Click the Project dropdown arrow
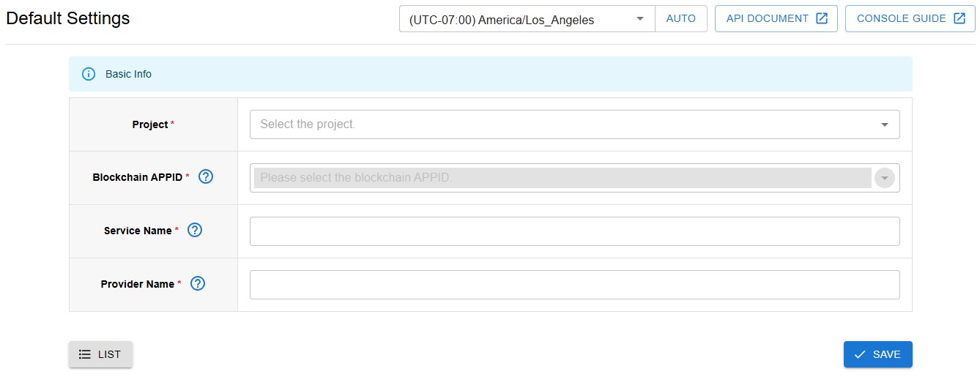The image size is (980, 377). [884, 124]
